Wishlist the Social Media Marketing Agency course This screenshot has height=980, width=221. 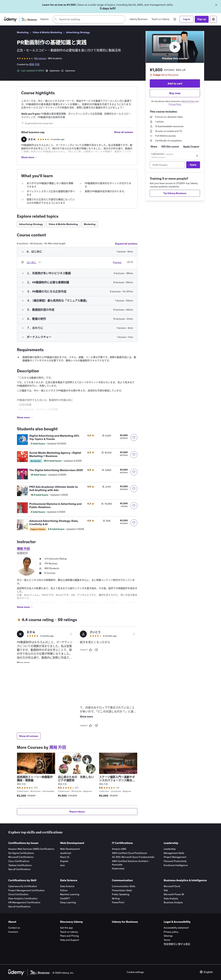click(134, 455)
